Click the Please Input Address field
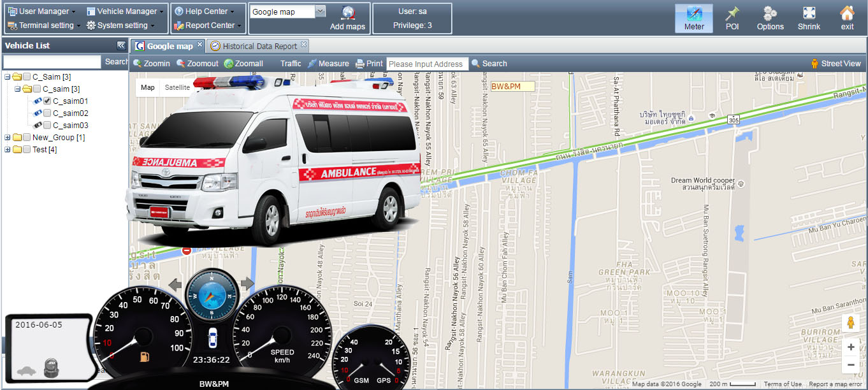Screen dimensions: 868x390 tap(428, 64)
